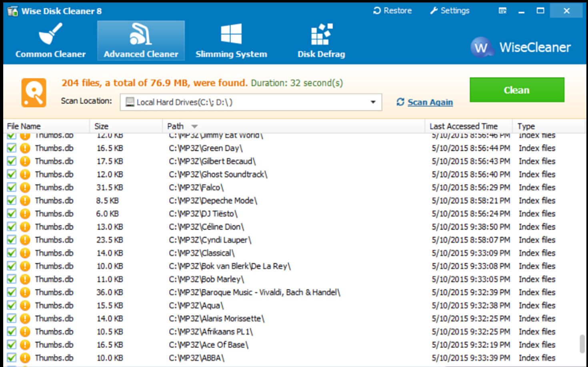Click size value 36.0 KB

point(110,292)
